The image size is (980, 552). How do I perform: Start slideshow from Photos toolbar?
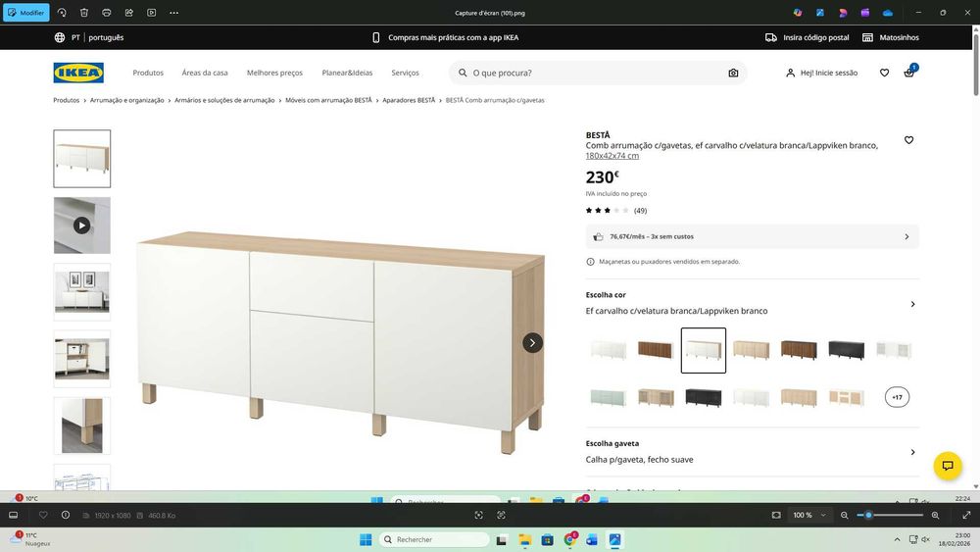coord(151,13)
